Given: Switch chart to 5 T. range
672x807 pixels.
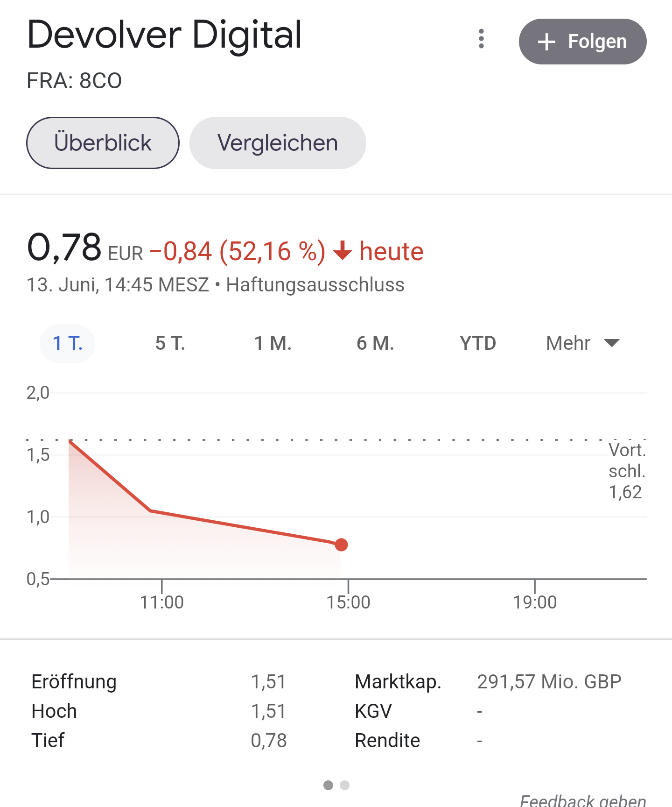Looking at the screenshot, I should coord(170,343).
